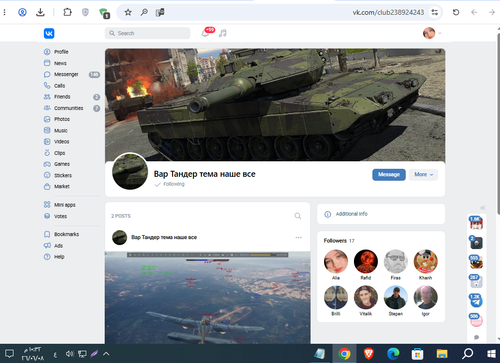Bookmark page with the star icon
Screen dimensions: 500x363
pyautogui.click(x=128, y=13)
